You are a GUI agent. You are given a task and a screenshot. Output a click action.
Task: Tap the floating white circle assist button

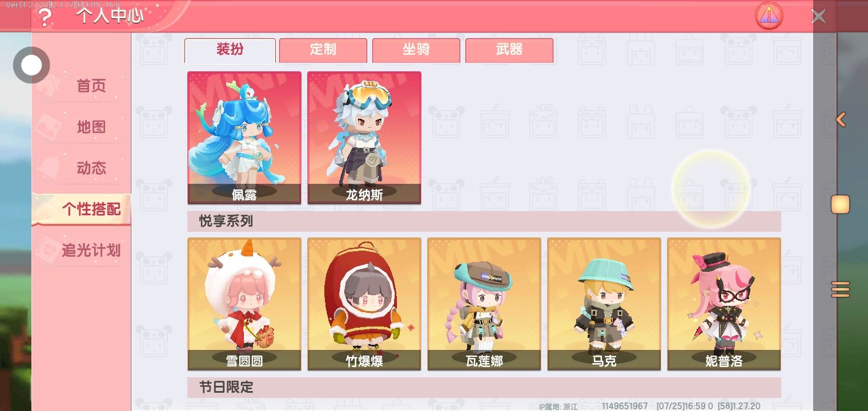point(31,65)
